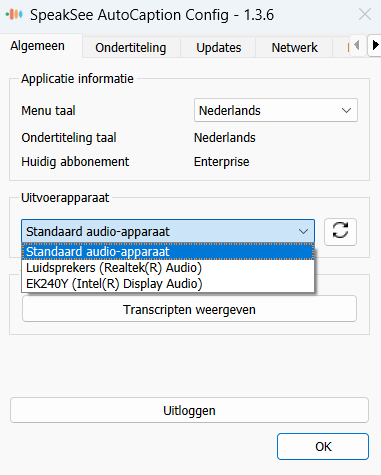381x475 pixels.
Task: Close the AutoCaption Config window
Action: pos(365,15)
